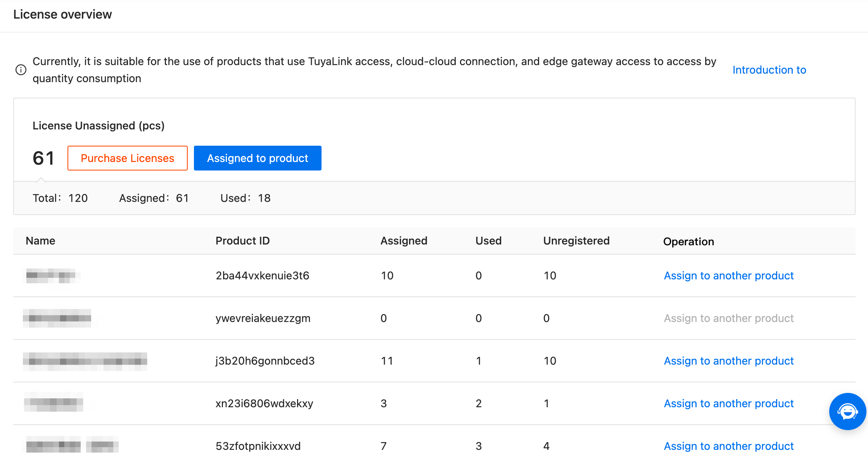Image resolution: width=868 pixels, height=458 pixels.
Task: Assign 2ba44vxkenuie3t6 licenses to another product
Action: point(728,275)
